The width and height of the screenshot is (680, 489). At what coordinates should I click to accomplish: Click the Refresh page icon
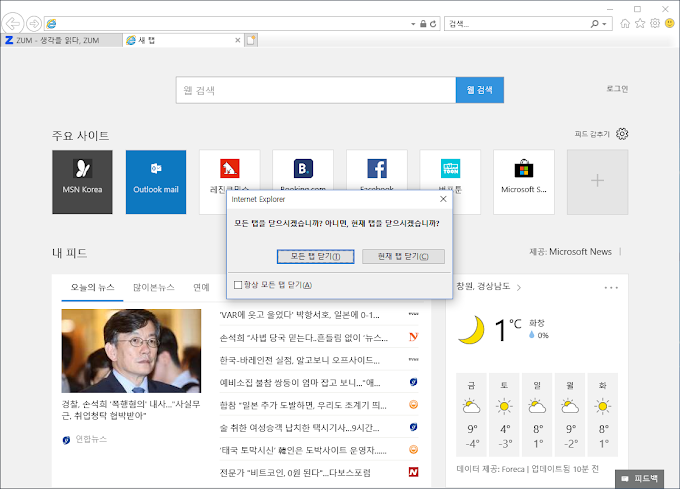click(x=433, y=24)
